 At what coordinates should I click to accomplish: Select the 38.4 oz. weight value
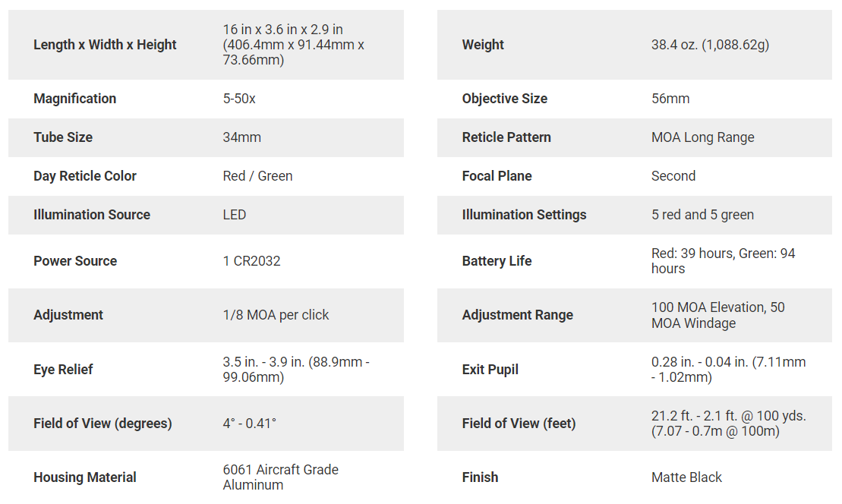pyautogui.click(x=710, y=45)
